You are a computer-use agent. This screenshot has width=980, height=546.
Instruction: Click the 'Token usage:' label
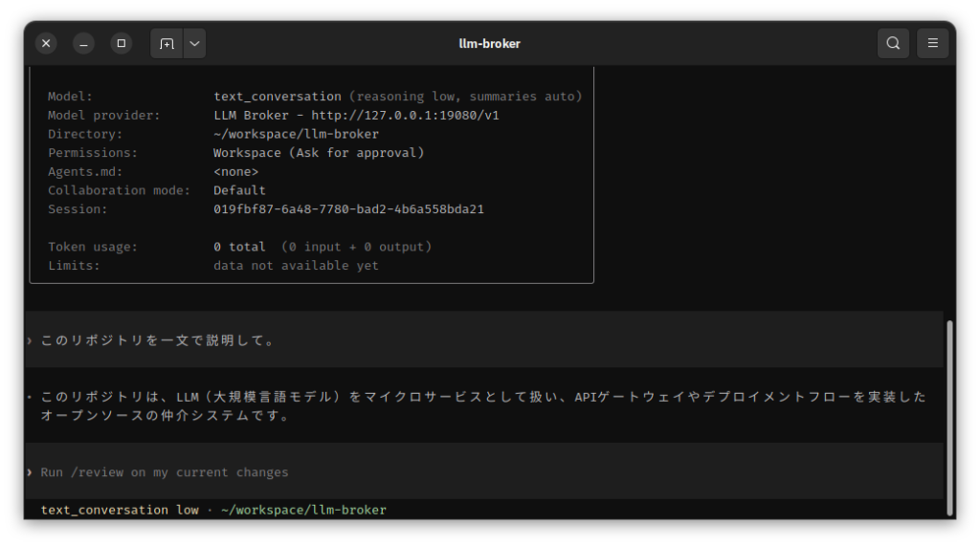(93, 247)
